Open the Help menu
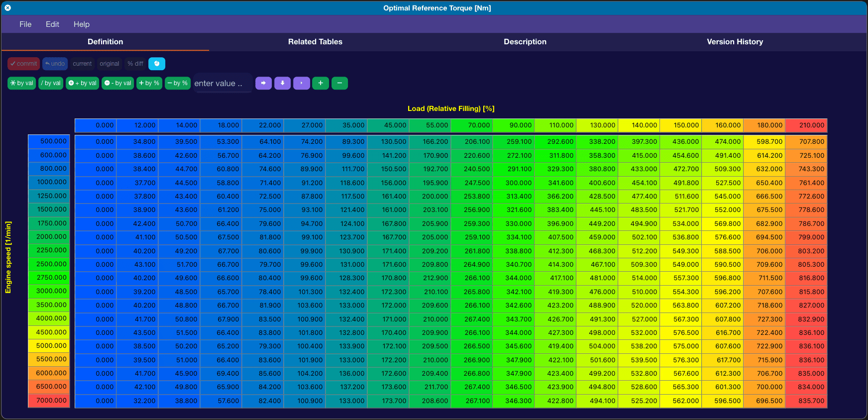Screen dimensions: 868x420 coord(82,24)
